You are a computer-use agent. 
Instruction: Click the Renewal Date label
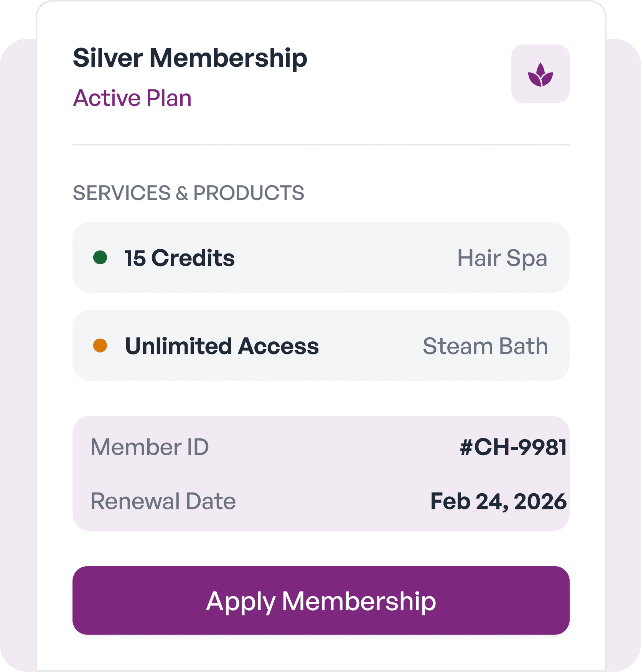tap(163, 501)
